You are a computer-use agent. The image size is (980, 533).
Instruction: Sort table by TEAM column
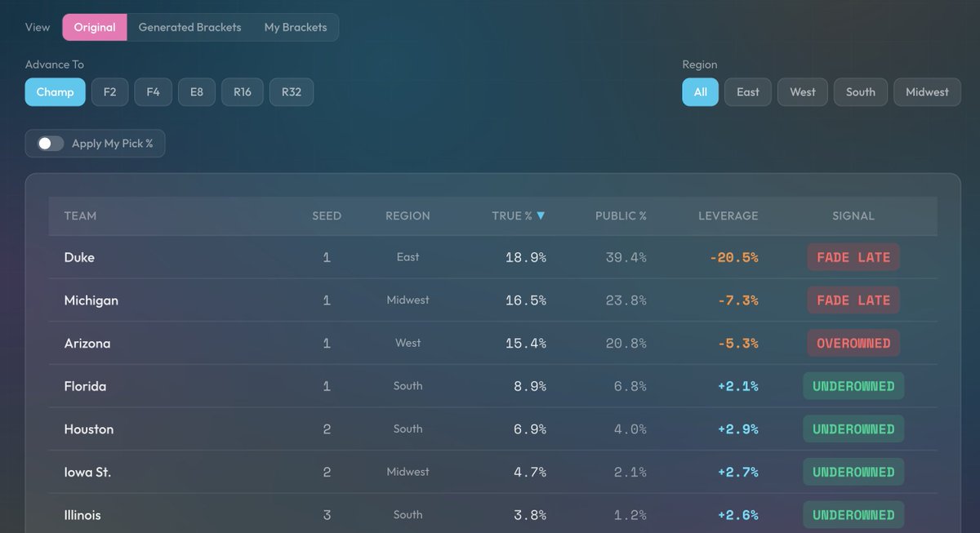(x=80, y=216)
